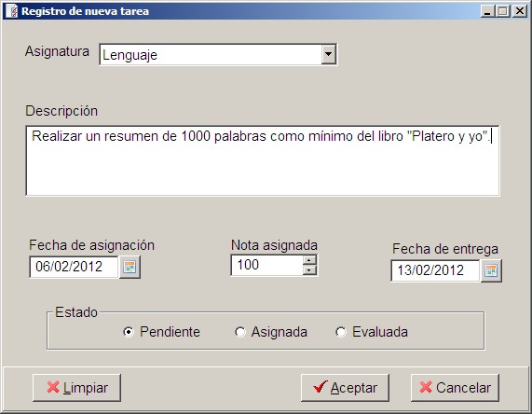Focus the Fecha de entrega date field
Viewport: 532px width, 414px height.
click(x=435, y=270)
